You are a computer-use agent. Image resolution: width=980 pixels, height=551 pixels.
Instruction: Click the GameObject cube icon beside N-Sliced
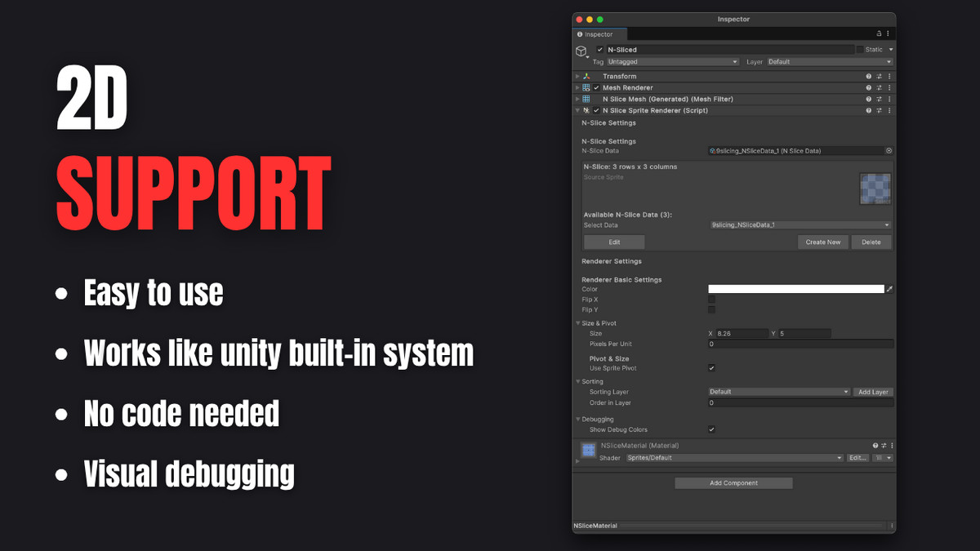pyautogui.click(x=581, y=51)
